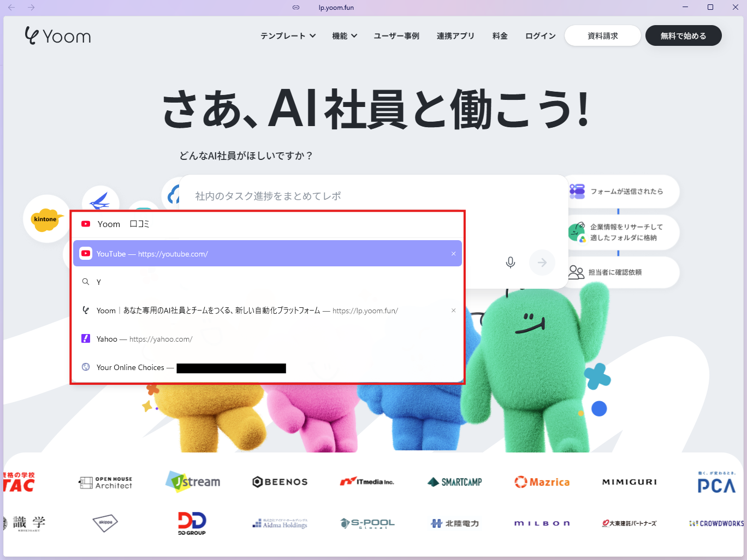747x560 pixels.
Task: Click the kintone app icon
Action: pos(46,219)
